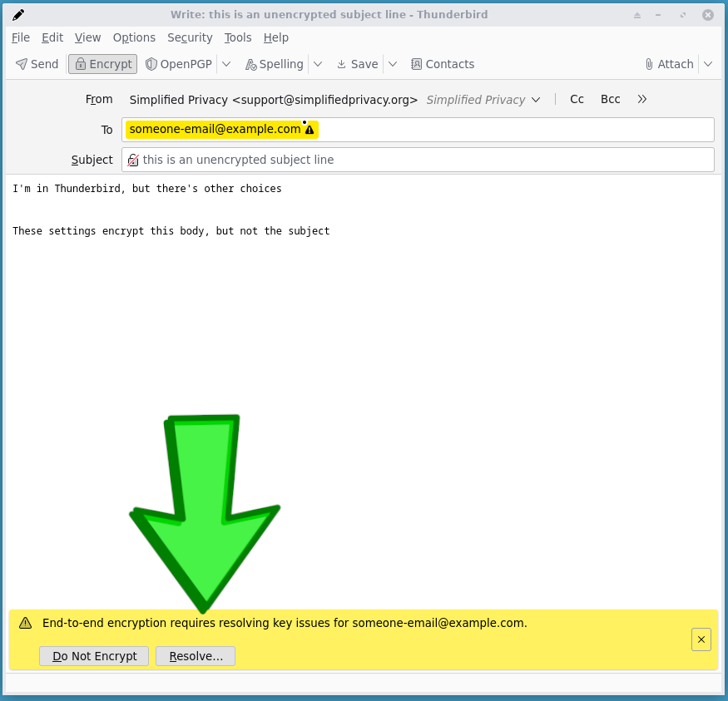Screen dimensions: 728x701
Task: Click the warning triangle in the notification
Action: 26,623
